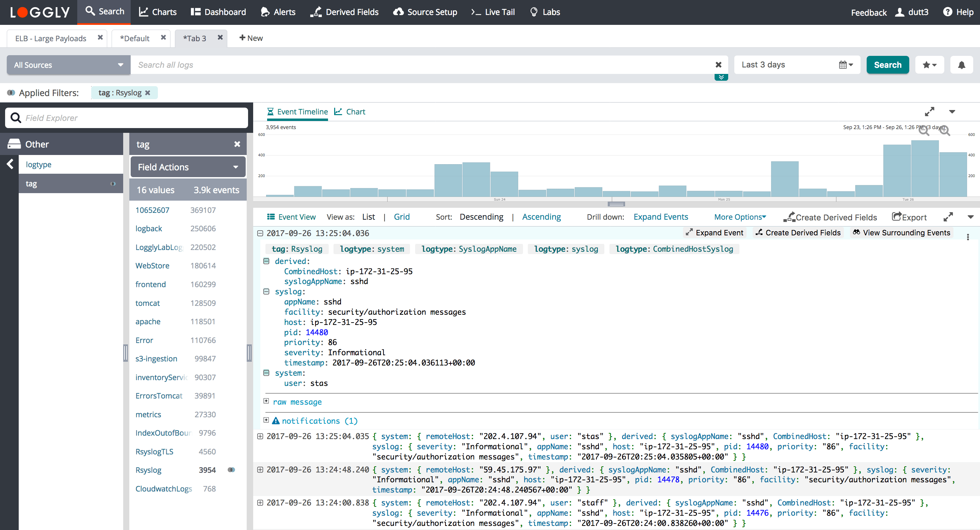
Task: Open the Dashboard menu item
Action: pos(218,12)
